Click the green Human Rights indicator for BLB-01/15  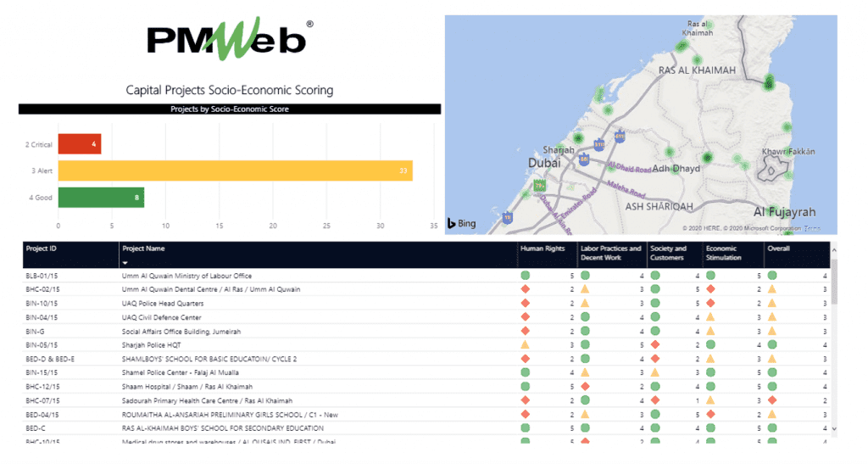pyautogui.click(x=526, y=276)
